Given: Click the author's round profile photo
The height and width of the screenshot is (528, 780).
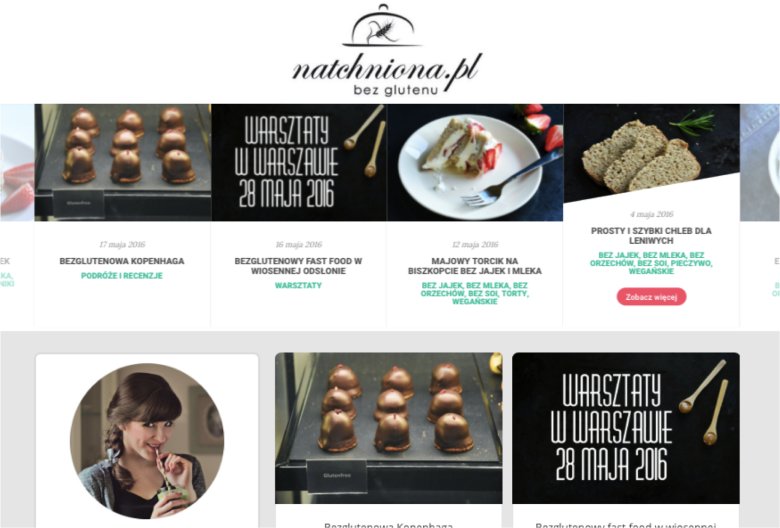Looking at the screenshot, I should pos(147,441).
